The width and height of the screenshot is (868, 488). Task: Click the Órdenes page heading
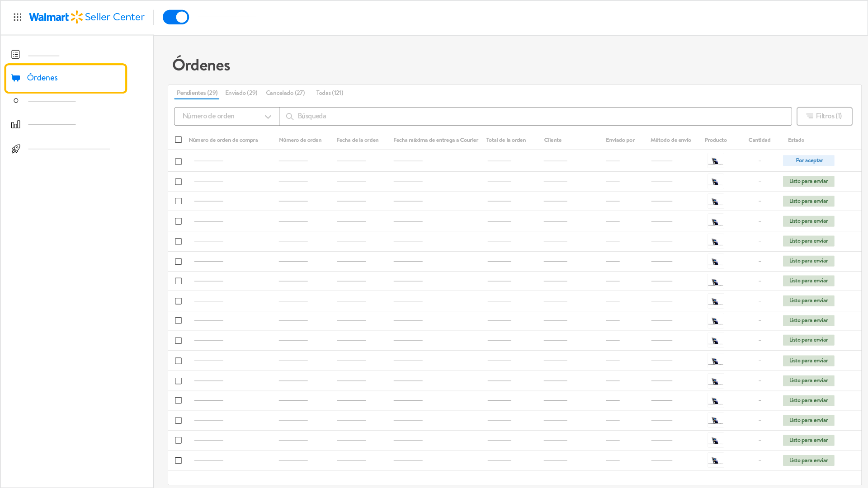pyautogui.click(x=201, y=65)
